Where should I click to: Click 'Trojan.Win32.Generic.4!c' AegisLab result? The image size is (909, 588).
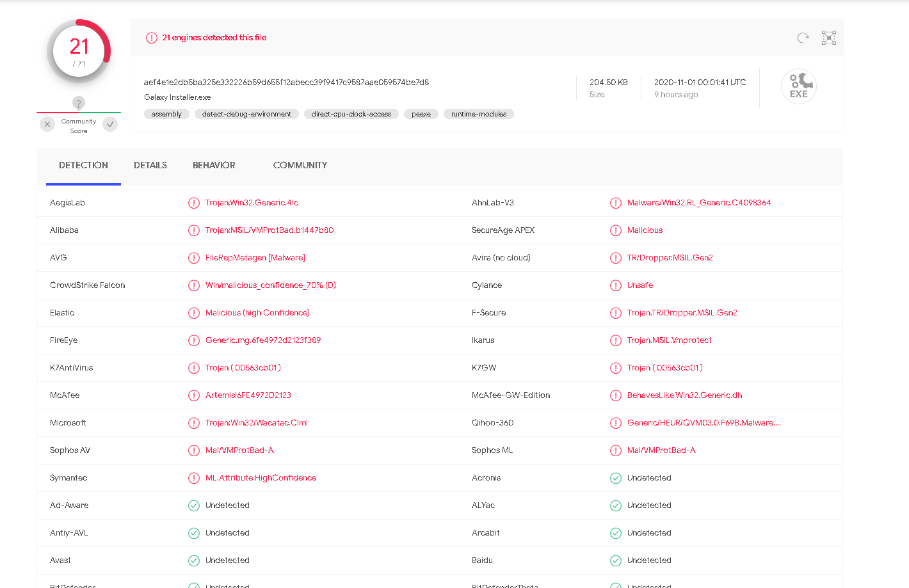tap(252, 203)
